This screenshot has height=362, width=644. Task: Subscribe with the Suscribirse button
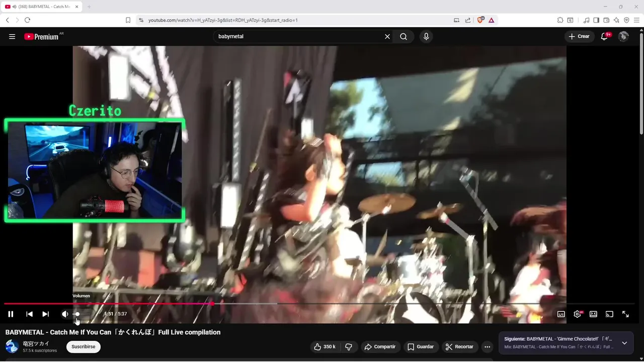[84, 347]
